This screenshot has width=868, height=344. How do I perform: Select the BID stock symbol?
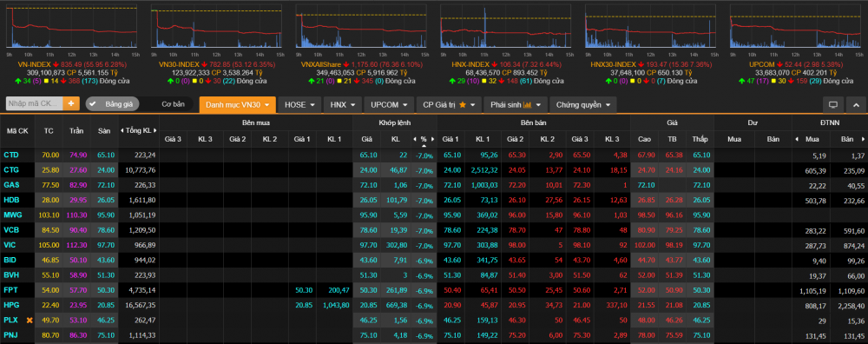click(x=10, y=259)
